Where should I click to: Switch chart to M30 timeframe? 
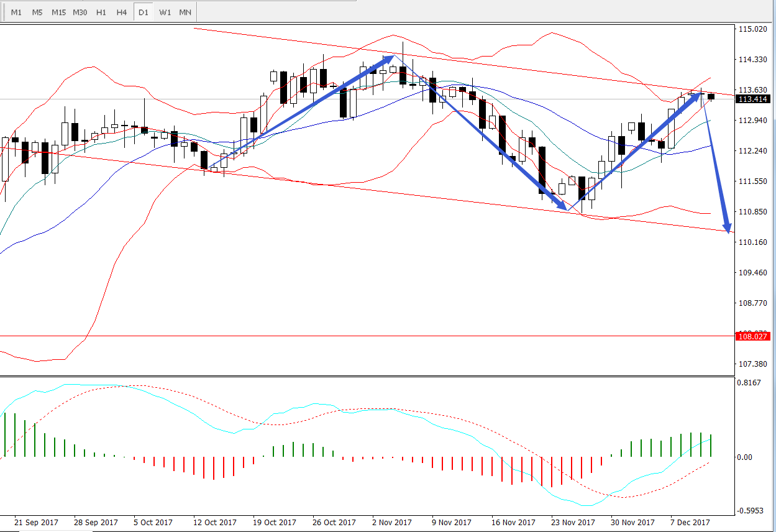pyautogui.click(x=80, y=12)
